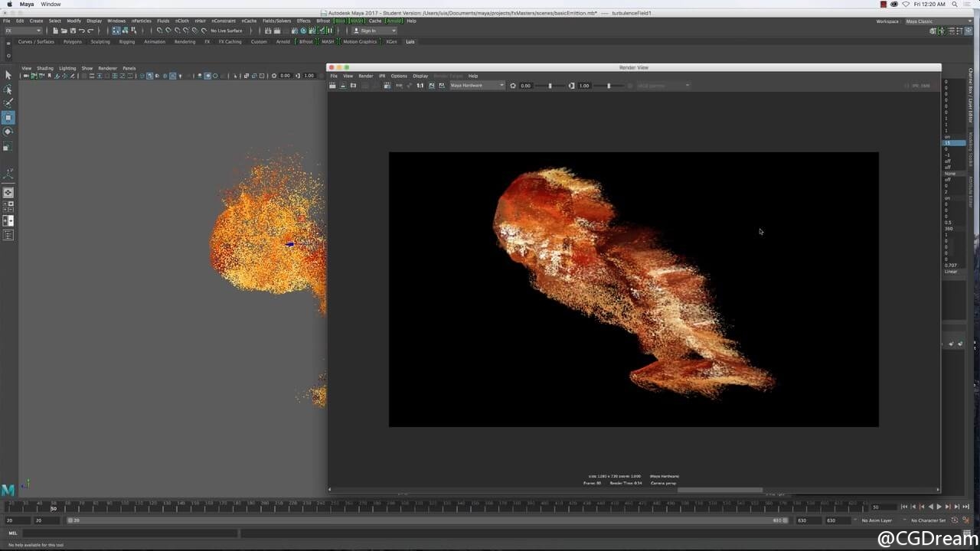Switch to the Motion Graphics shelf tab
The width and height of the screenshot is (980, 551).
(x=360, y=41)
